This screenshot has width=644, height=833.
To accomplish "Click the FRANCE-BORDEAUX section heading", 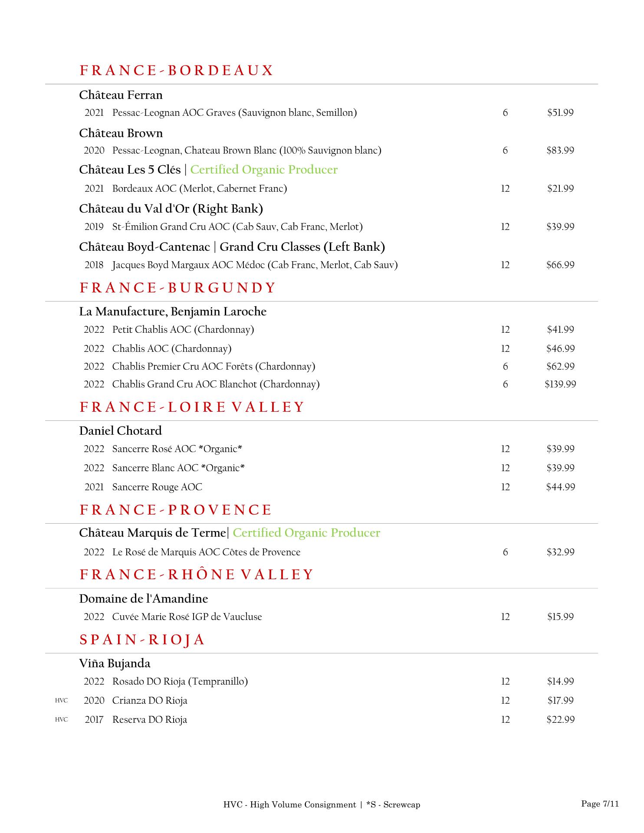I will coord(176,70).
